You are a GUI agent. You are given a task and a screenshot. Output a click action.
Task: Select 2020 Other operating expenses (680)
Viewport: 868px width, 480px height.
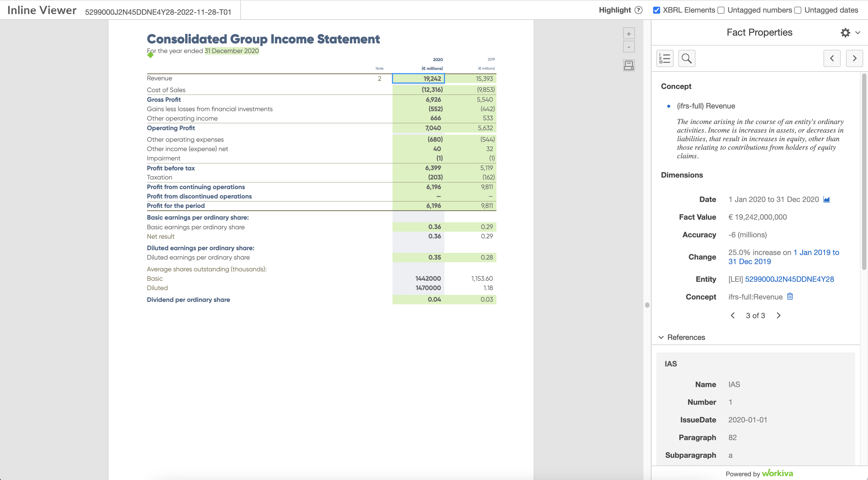(x=418, y=140)
